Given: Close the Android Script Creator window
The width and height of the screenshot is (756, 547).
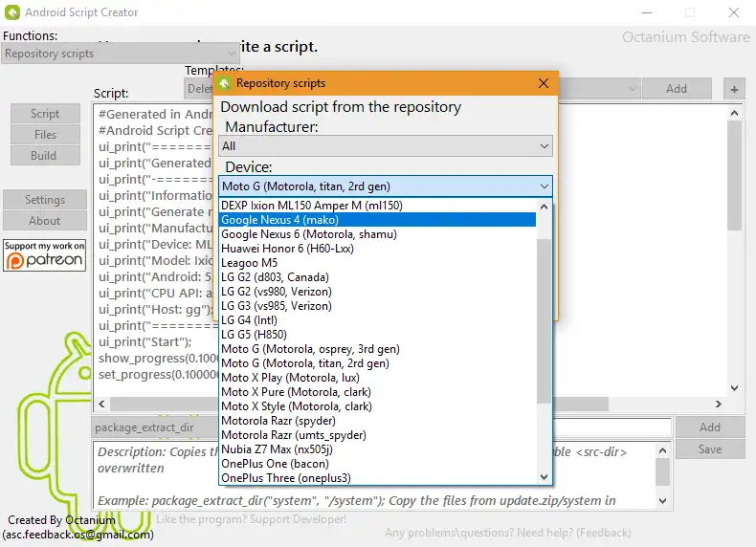Looking at the screenshot, I should 734,12.
